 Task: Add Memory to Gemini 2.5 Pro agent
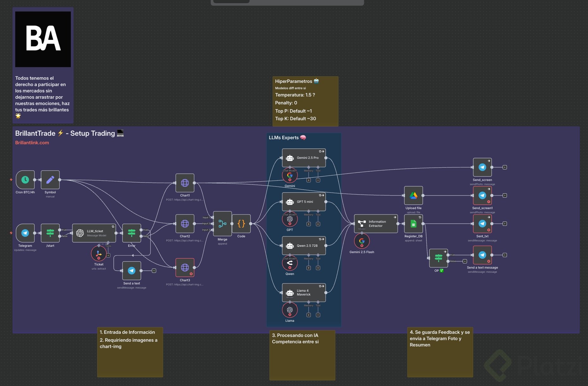(x=309, y=180)
